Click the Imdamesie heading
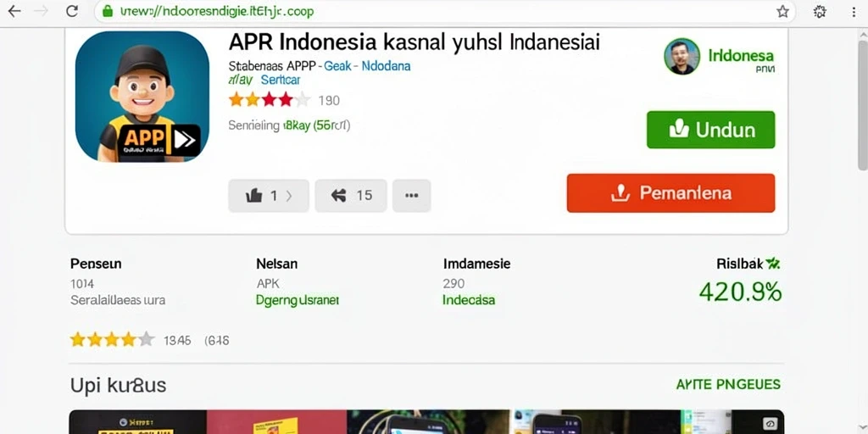Screen dimensions: 868x434 (x=476, y=264)
